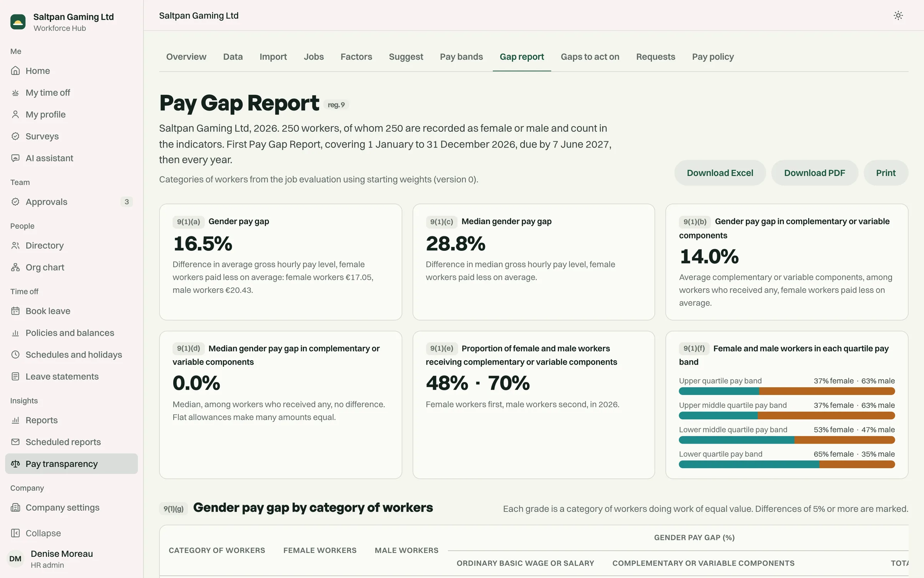924x578 pixels.
Task: Open the Factors tab
Action: [x=356, y=57]
